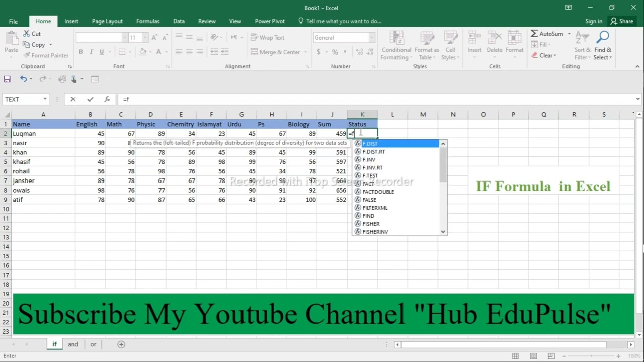
Task: Expand the AutoSum dropdown arrow
Action: [569, 34]
